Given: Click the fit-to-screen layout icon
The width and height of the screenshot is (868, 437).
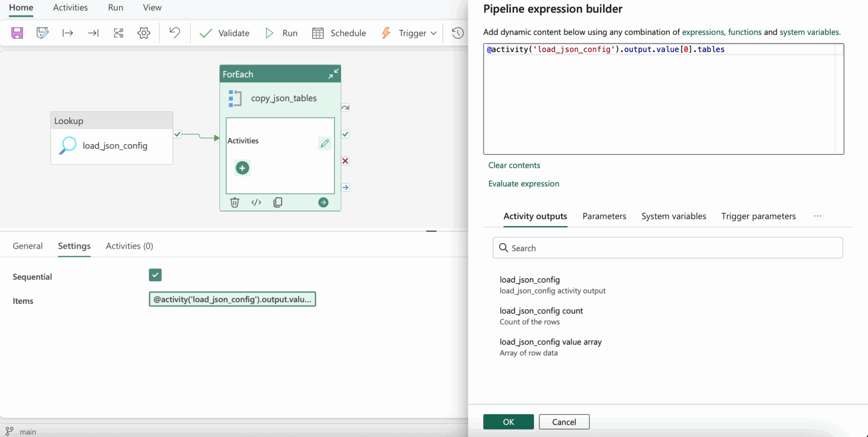Looking at the screenshot, I should point(119,33).
